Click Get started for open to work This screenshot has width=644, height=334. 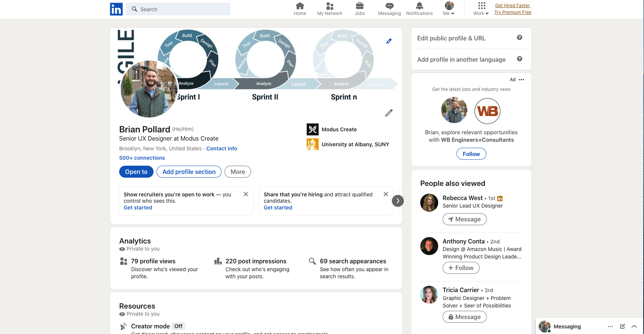[x=138, y=208]
